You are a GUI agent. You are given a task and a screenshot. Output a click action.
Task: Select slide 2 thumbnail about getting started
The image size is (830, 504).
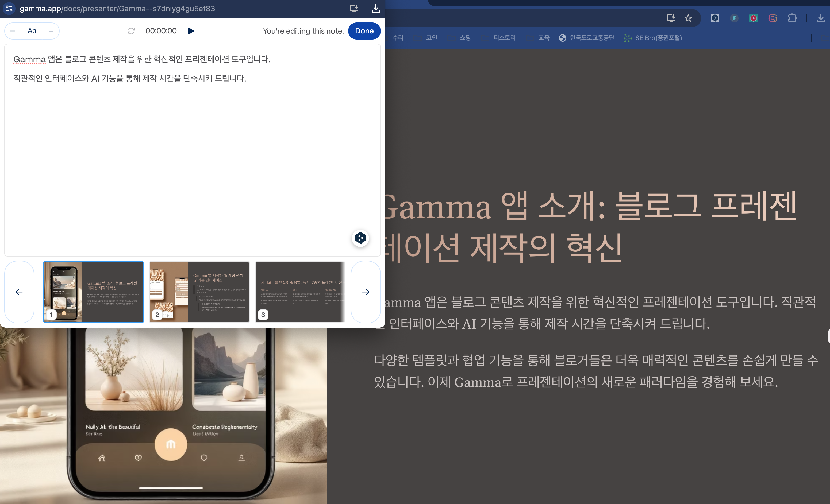pyautogui.click(x=199, y=292)
